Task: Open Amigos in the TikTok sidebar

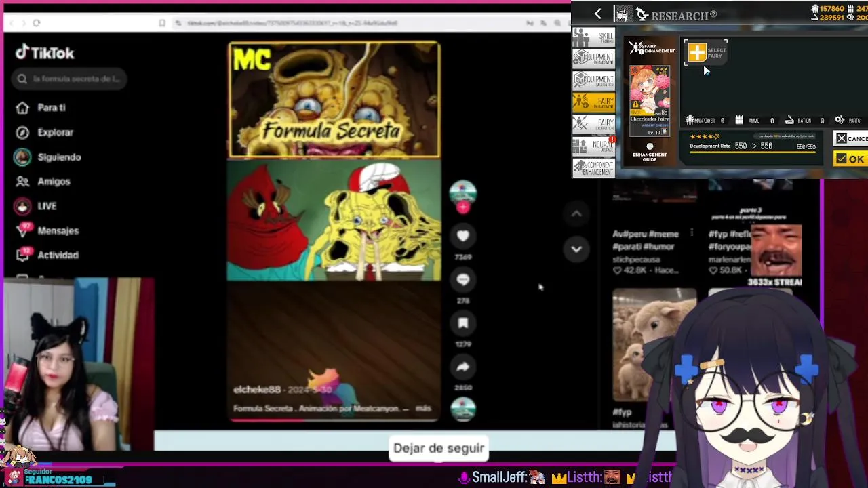Action: [43, 182]
